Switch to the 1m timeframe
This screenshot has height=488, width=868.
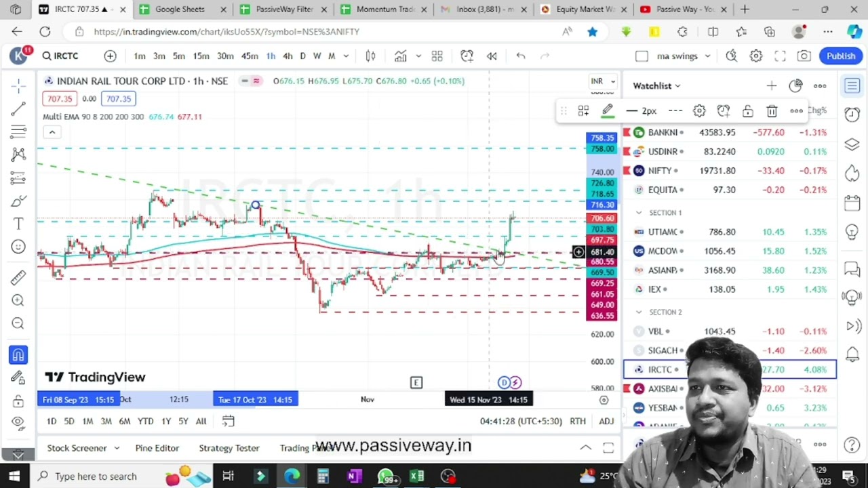pos(139,56)
